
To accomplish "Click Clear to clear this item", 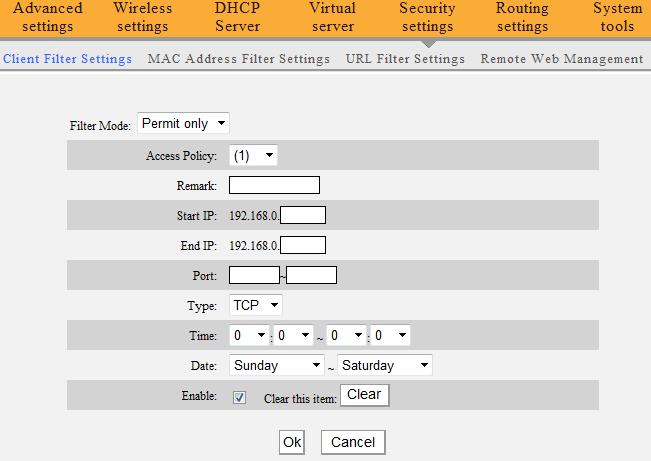I will click(x=364, y=395).
